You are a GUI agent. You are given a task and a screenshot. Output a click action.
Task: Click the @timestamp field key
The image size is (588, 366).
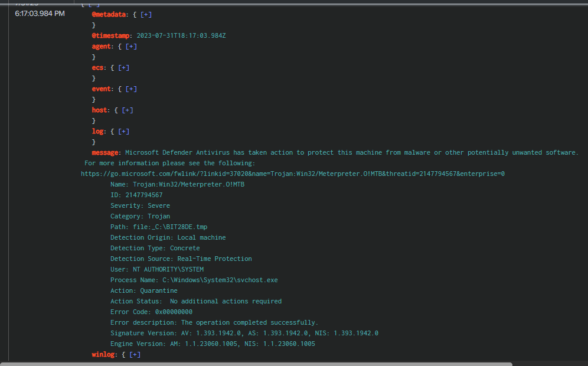click(x=110, y=35)
